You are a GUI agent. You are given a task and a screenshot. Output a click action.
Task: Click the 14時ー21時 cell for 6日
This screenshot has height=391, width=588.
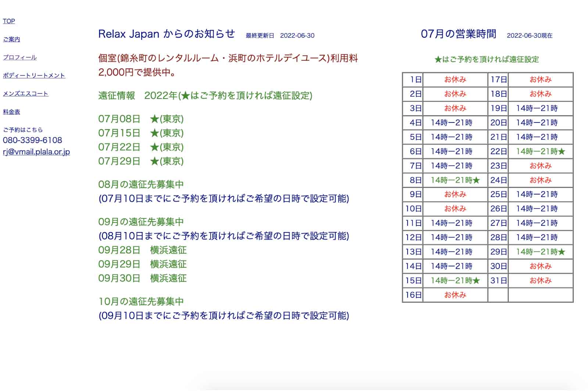(x=455, y=151)
